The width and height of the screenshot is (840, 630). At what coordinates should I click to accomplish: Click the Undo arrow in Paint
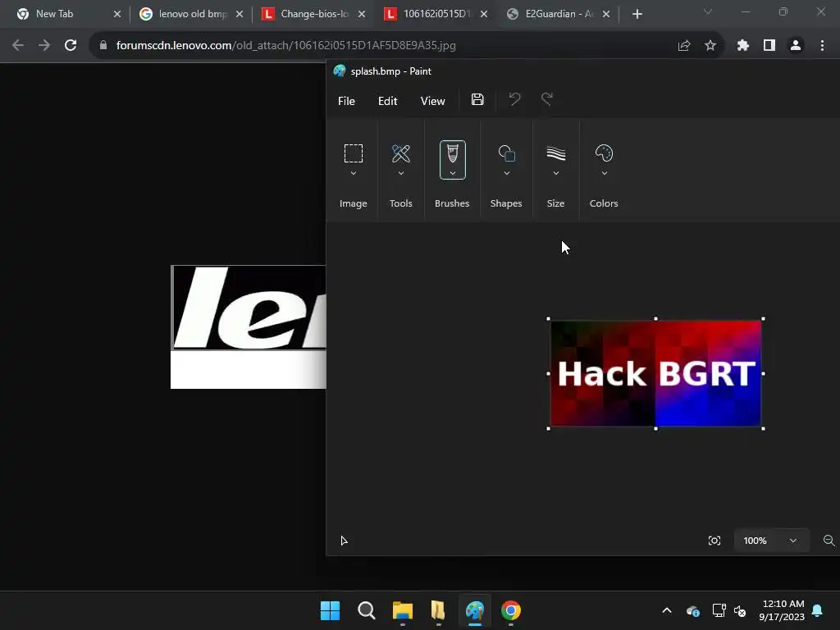coord(514,99)
